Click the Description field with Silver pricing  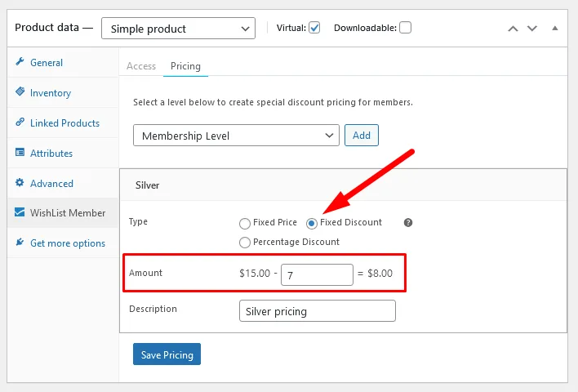click(317, 311)
